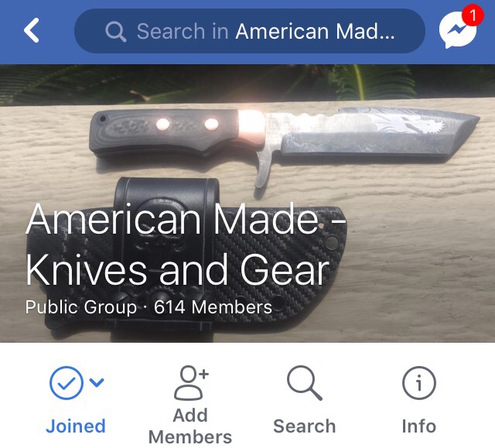Click the Info text label
Viewport: 495px width, 448px height.
coord(419,426)
